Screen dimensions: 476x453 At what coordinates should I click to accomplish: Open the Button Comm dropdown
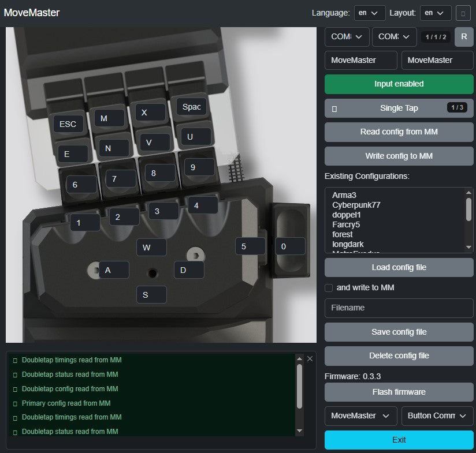tap(437, 415)
